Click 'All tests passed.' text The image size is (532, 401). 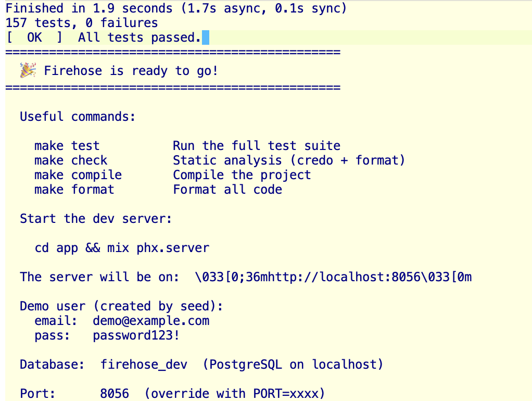pos(140,37)
